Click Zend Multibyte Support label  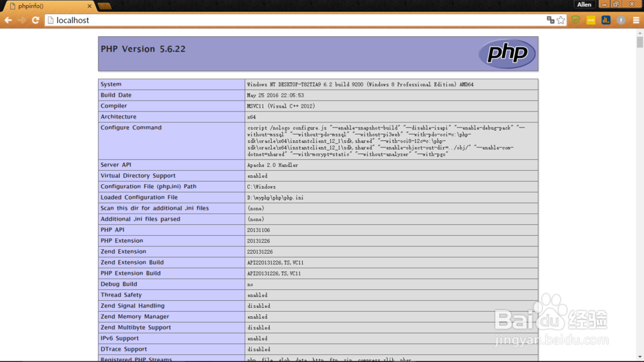coord(135,327)
